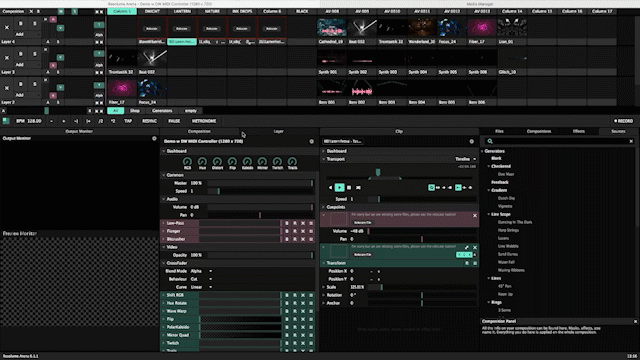
Task: Click the PAUSE tempo button
Action: click(174, 121)
